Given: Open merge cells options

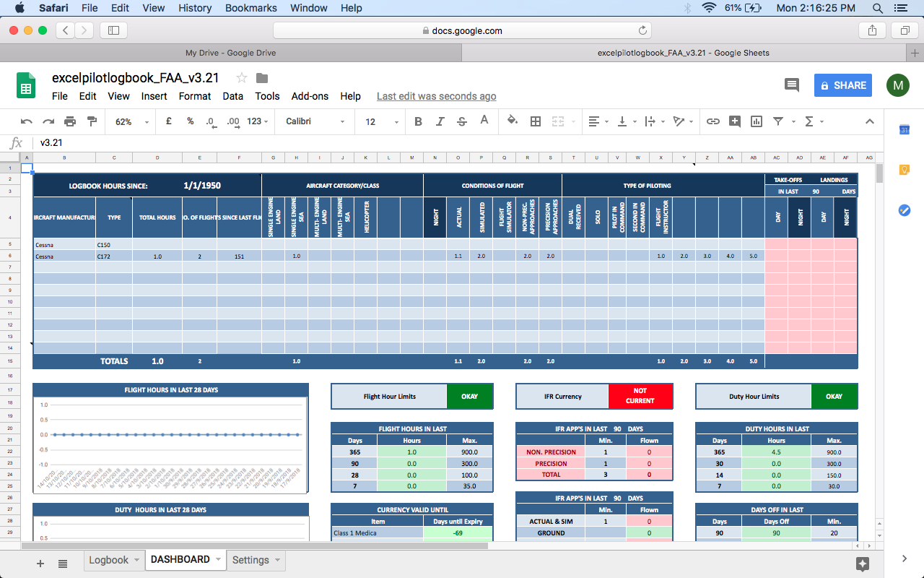Looking at the screenshot, I should [x=562, y=121].
